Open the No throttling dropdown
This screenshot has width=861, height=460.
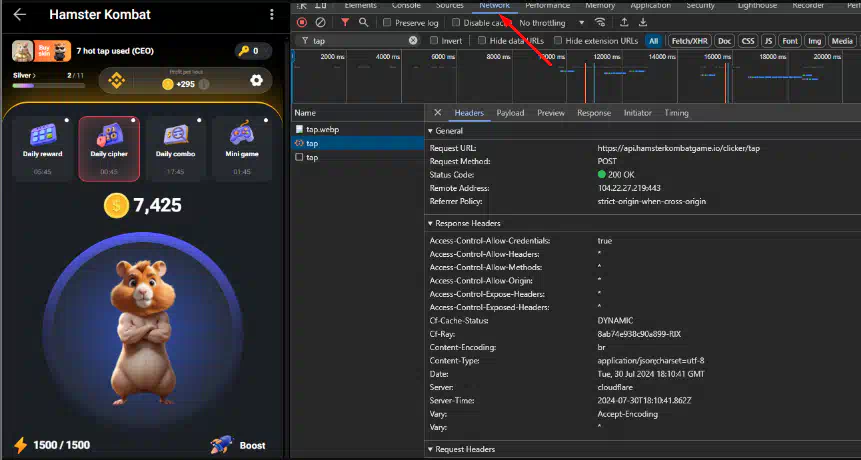tap(551, 23)
